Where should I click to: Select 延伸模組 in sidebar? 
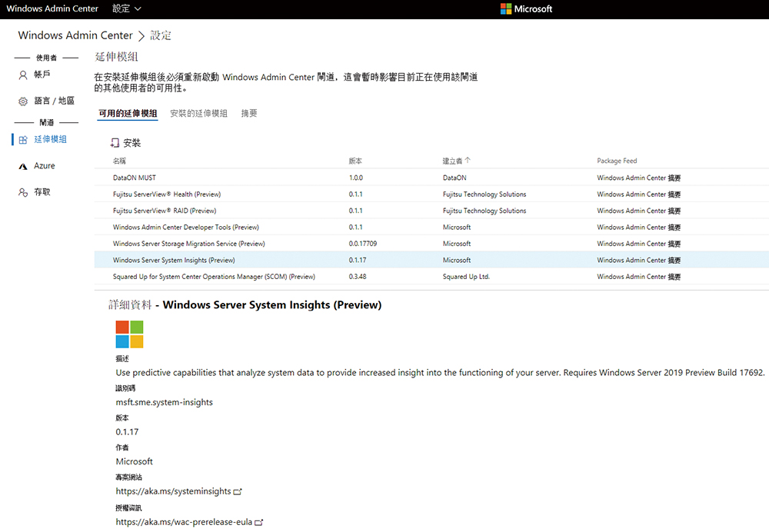50,140
